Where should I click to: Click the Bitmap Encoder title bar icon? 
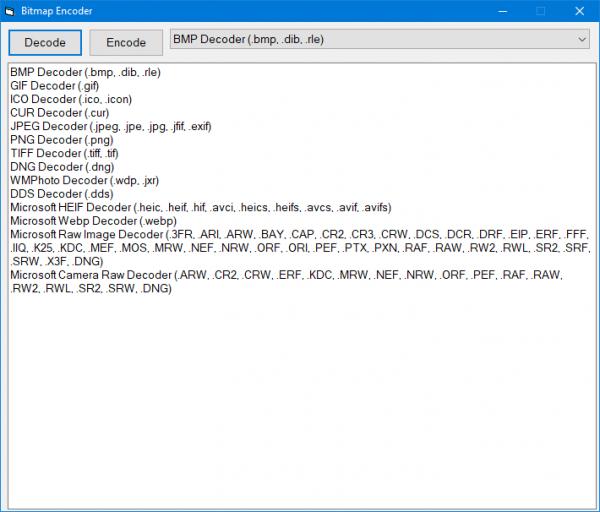click(x=10, y=11)
